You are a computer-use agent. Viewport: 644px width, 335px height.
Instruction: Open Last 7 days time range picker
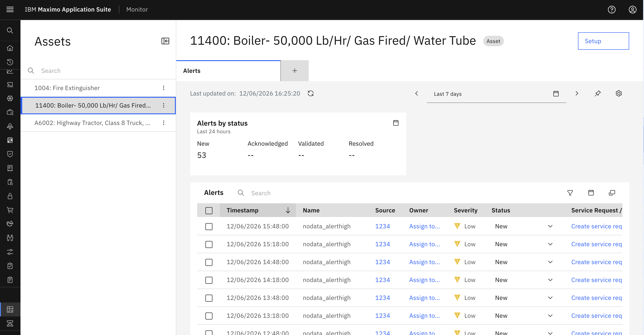pos(497,94)
